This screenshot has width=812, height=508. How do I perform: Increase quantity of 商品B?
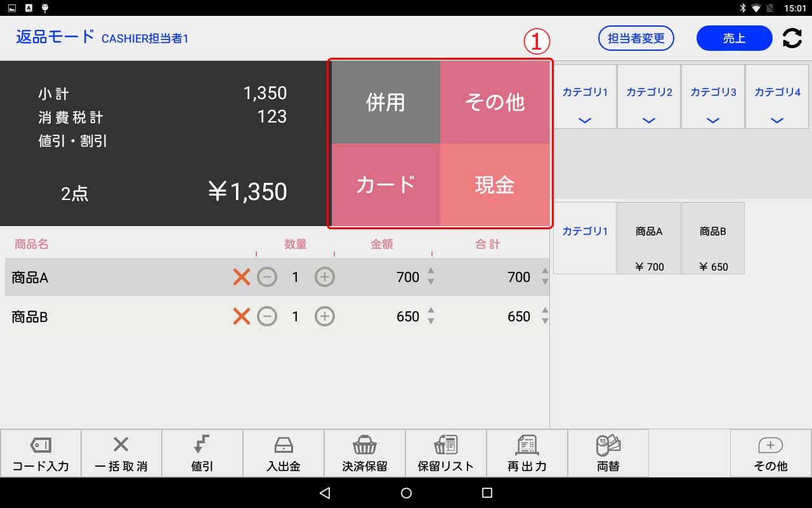point(325,316)
